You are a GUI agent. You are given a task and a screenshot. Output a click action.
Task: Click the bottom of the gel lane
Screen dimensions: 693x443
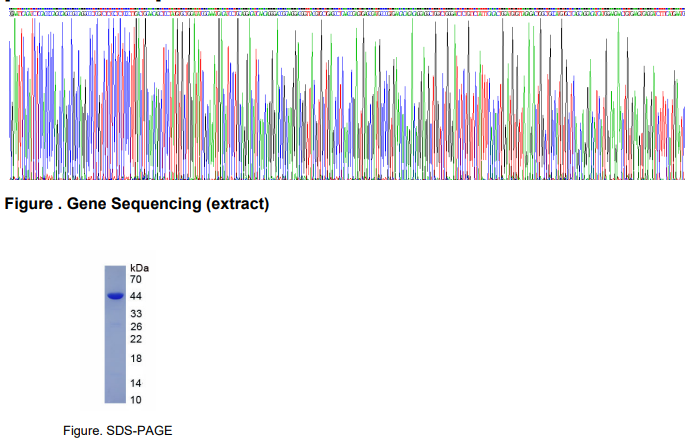point(114,398)
